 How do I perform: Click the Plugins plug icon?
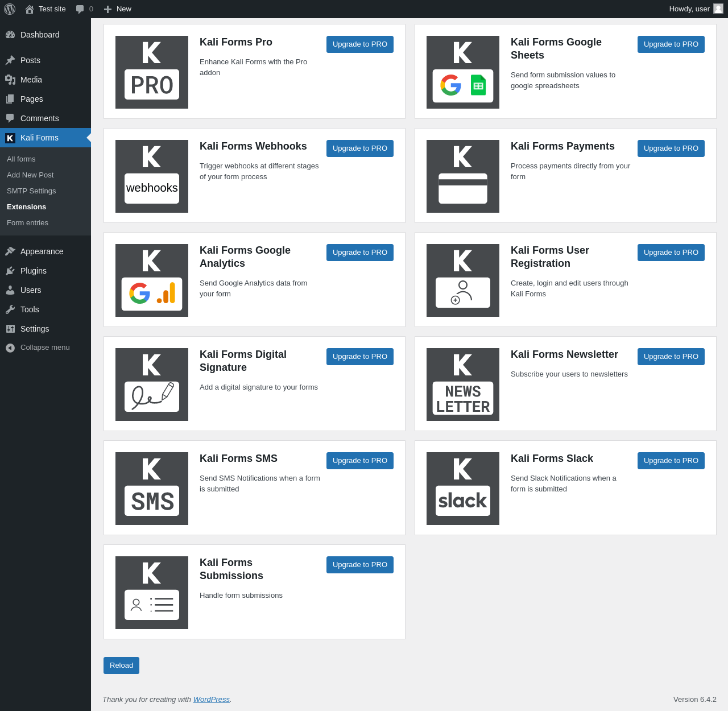coord(10,271)
